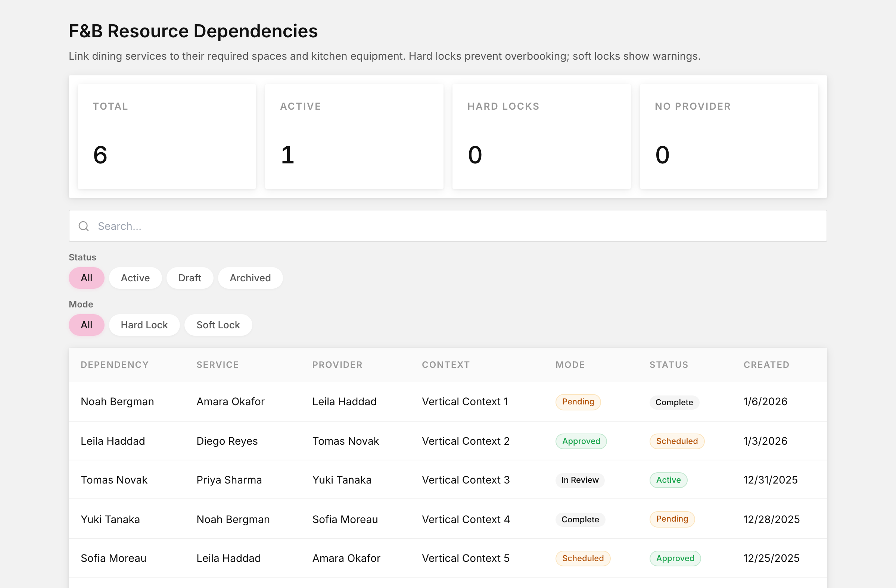Focus the Search input field
Image resolution: width=896 pixels, height=588 pixels.
[x=448, y=226]
